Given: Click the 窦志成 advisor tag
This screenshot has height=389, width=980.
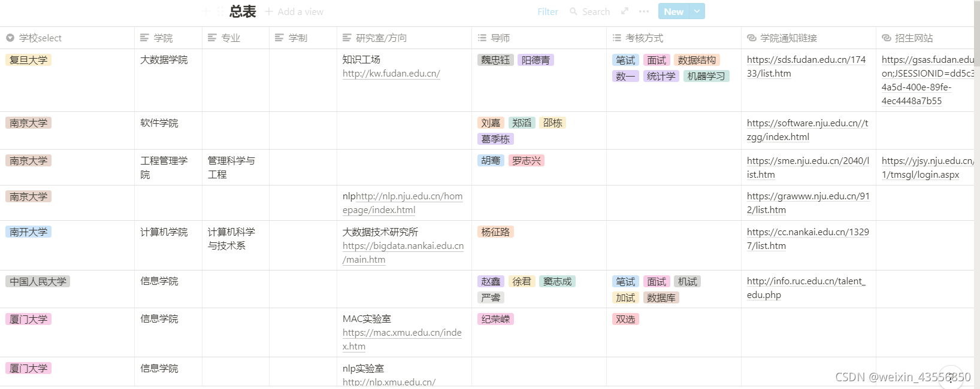Looking at the screenshot, I should (x=557, y=281).
